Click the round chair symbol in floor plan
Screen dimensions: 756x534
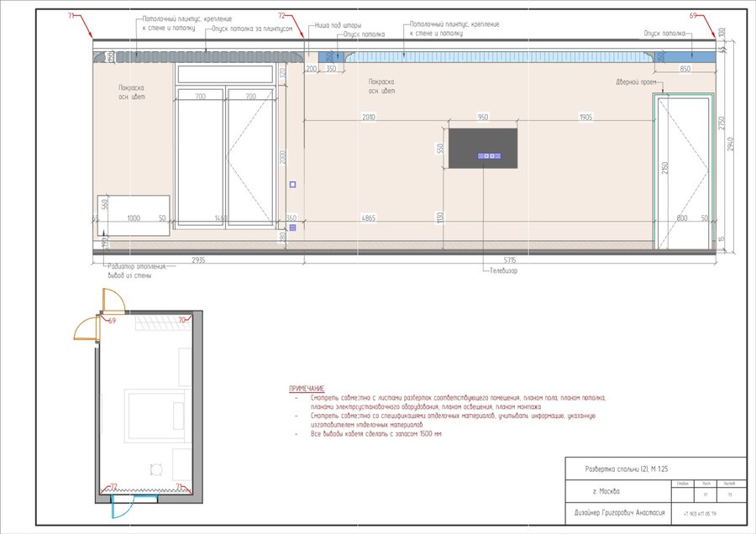[x=156, y=469]
